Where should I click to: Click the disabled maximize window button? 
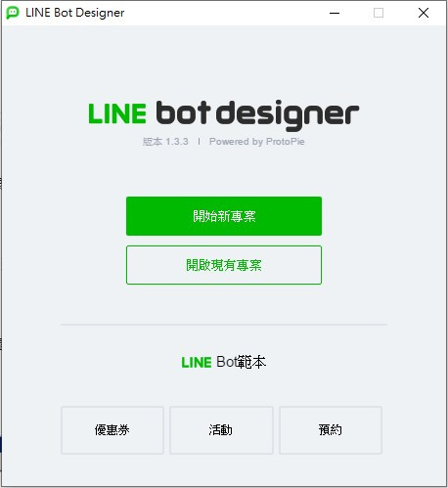click(x=379, y=13)
